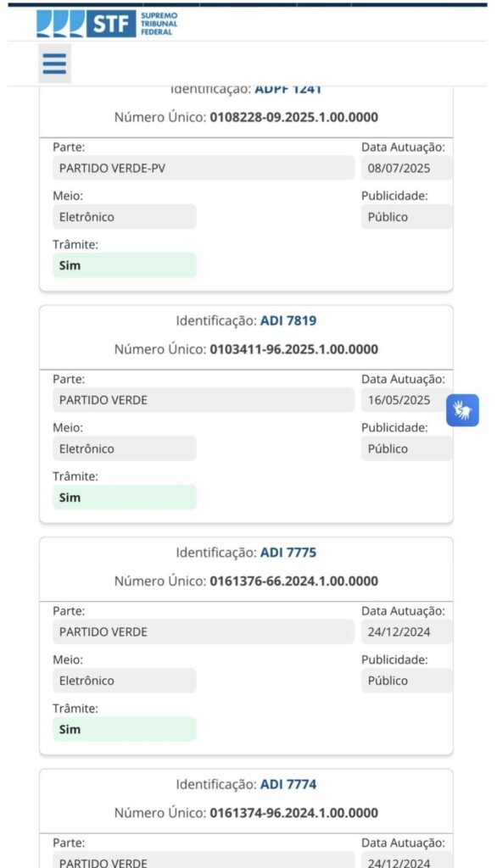497x868 pixels.
Task: Open the hamburger menu icon
Action: coord(54,64)
